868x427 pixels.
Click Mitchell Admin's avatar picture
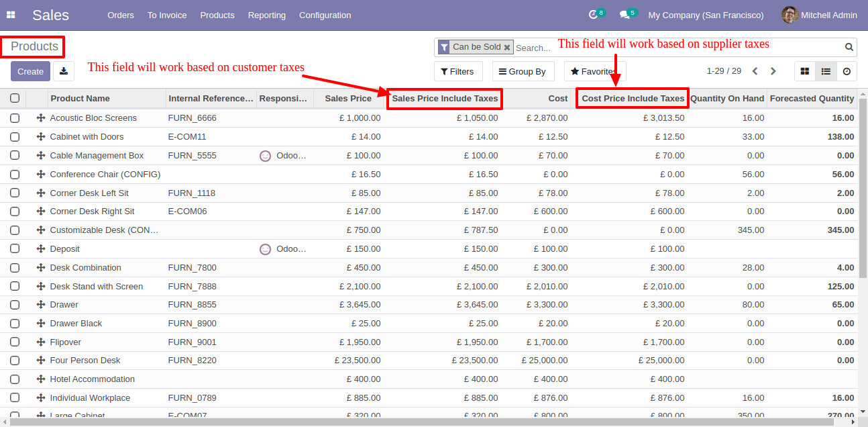click(x=790, y=15)
